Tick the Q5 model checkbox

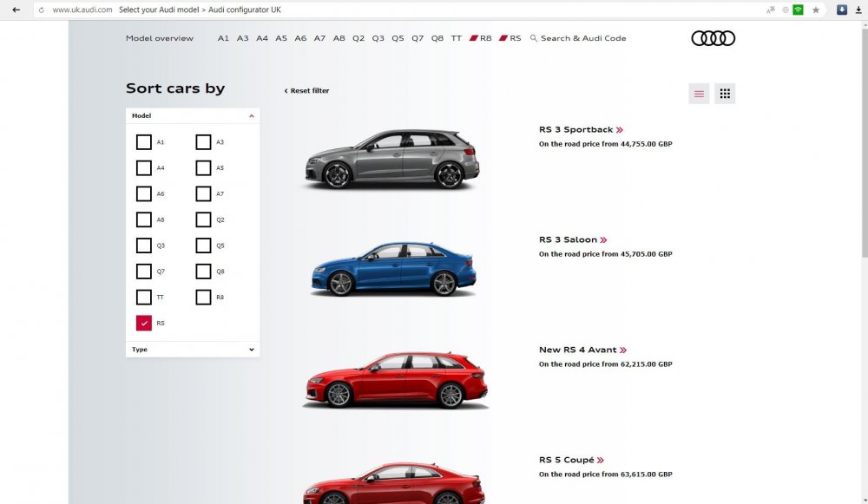pyautogui.click(x=203, y=245)
